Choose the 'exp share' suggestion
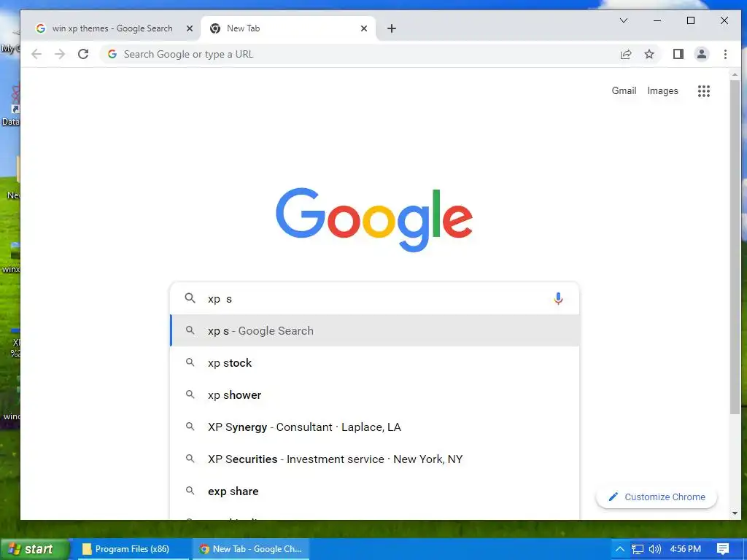747x560 pixels. pyautogui.click(x=375, y=491)
